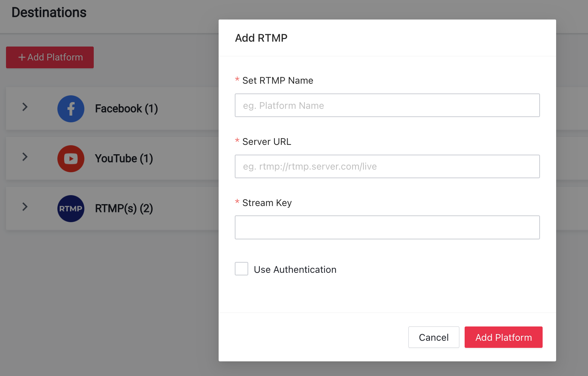Expand the YouTube destinations chevron
The width and height of the screenshot is (588, 376).
pos(25,157)
